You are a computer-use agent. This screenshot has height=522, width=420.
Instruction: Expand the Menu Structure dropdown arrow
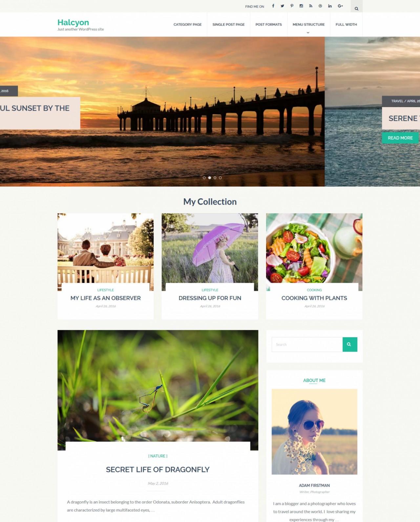coord(308,33)
